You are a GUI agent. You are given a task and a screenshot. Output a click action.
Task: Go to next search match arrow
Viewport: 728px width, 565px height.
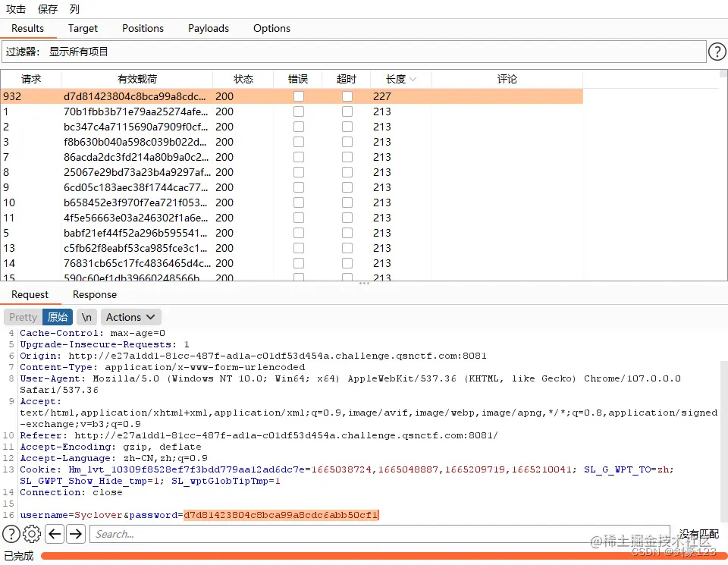point(76,534)
